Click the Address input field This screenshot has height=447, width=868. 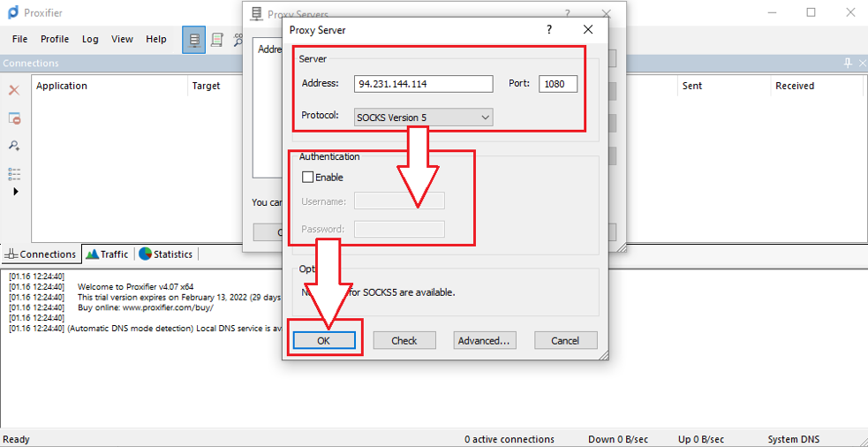(424, 84)
